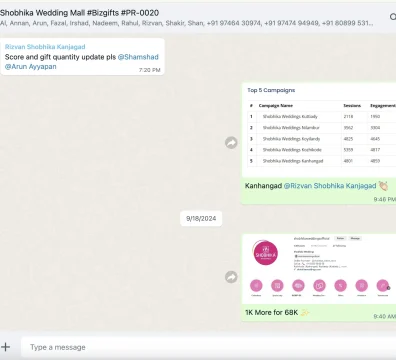The image size is (396, 360).
Task: Click the @Arun Ayyapan mention
Action: click(x=30, y=66)
